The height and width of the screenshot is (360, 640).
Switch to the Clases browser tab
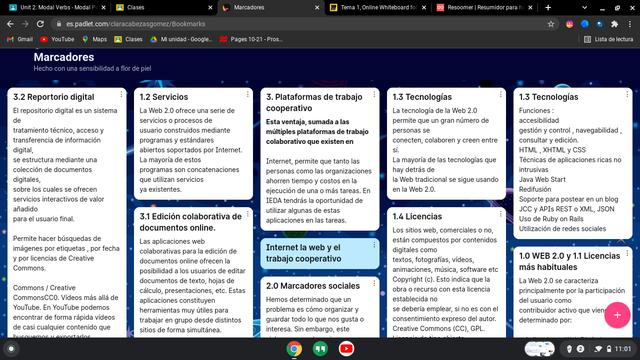(163, 7)
